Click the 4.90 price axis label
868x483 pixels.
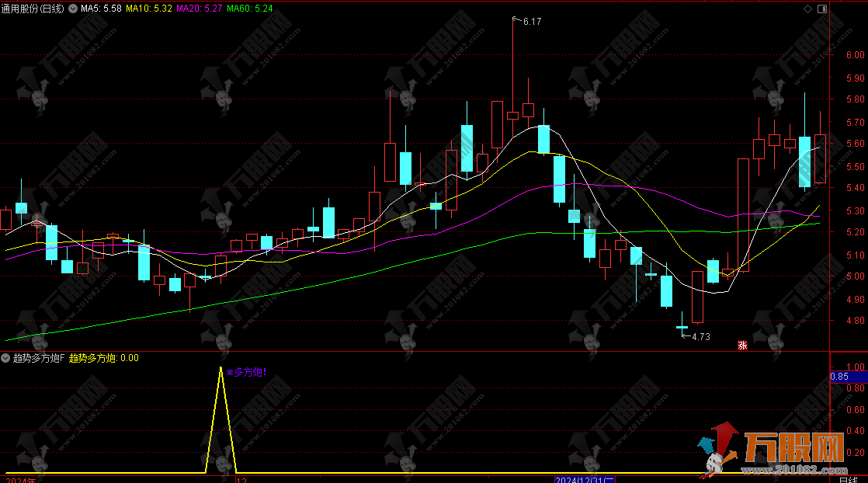pyautogui.click(x=856, y=300)
